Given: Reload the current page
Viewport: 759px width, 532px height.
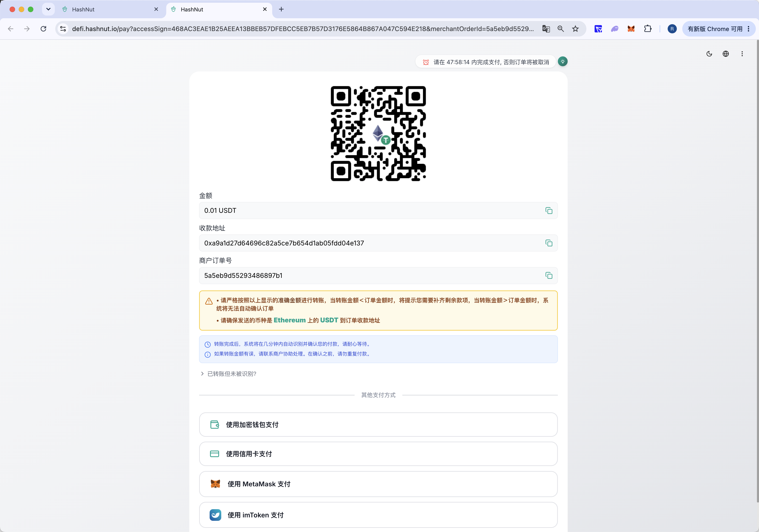Looking at the screenshot, I should [43, 29].
